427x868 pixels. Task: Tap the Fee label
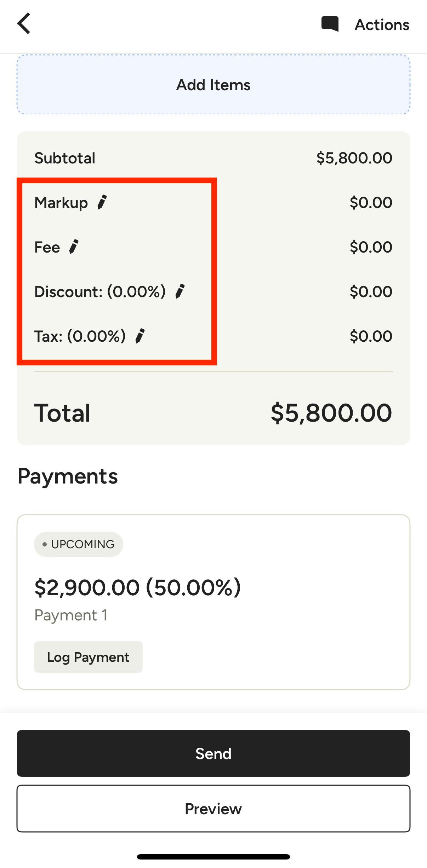[47, 247]
